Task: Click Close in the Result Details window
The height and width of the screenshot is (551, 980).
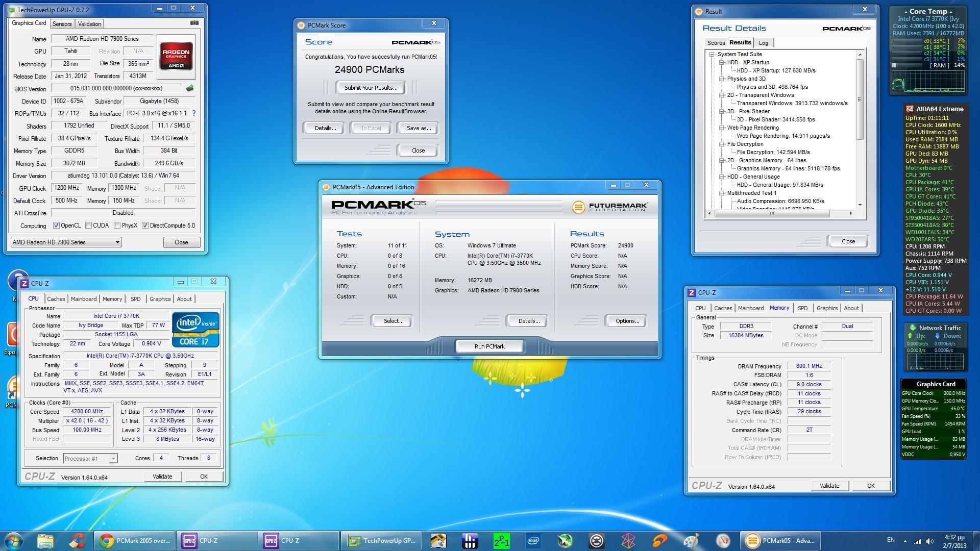Action: pos(848,241)
